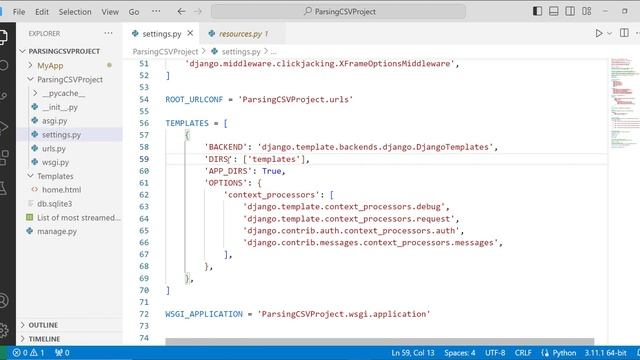This screenshot has width=640, height=360.
Task: Open the Manage gear icon
Action: pyautogui.click(x=3, y=330)
